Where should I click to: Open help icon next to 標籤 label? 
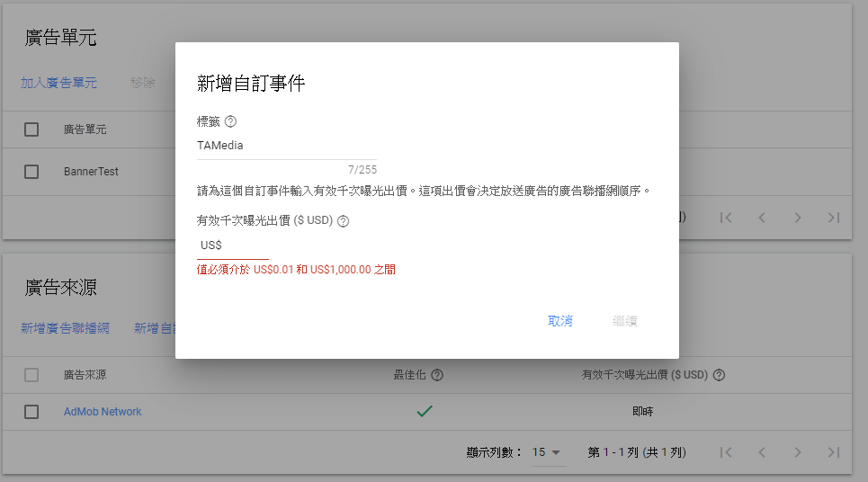coord(231,121)
